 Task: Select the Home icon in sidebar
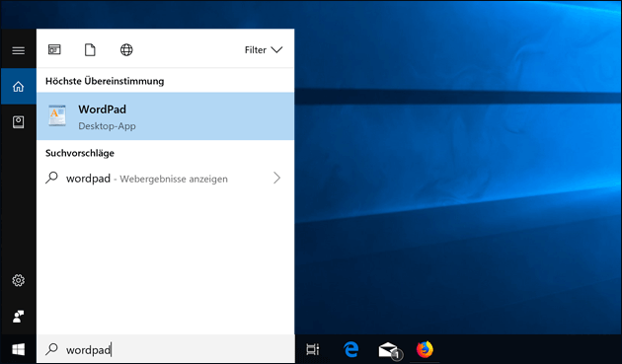click(18, 87)
